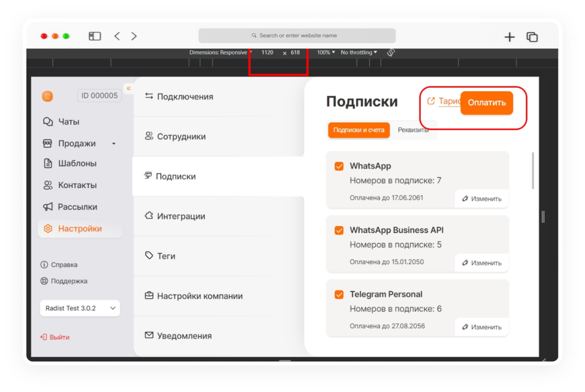Click the Чаты speech bubble icon
Viewport: 585px width, 392px height.
[x=48, y=122]
